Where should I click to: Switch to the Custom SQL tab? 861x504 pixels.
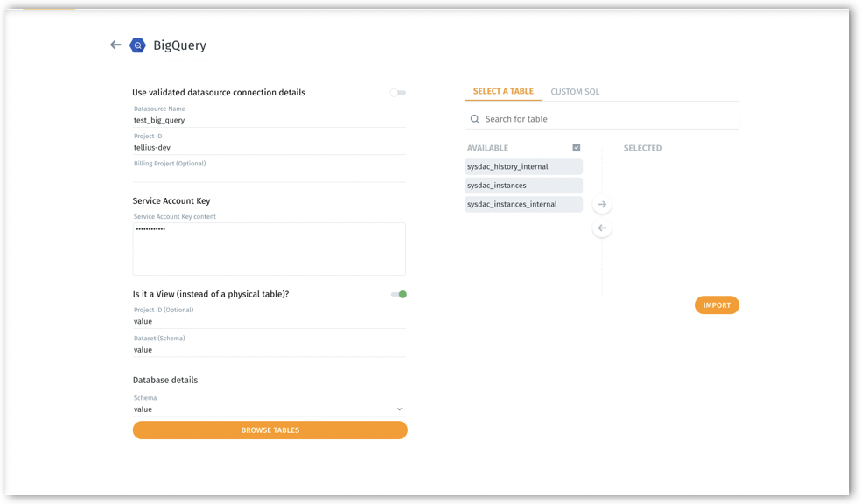pos(575,92)
